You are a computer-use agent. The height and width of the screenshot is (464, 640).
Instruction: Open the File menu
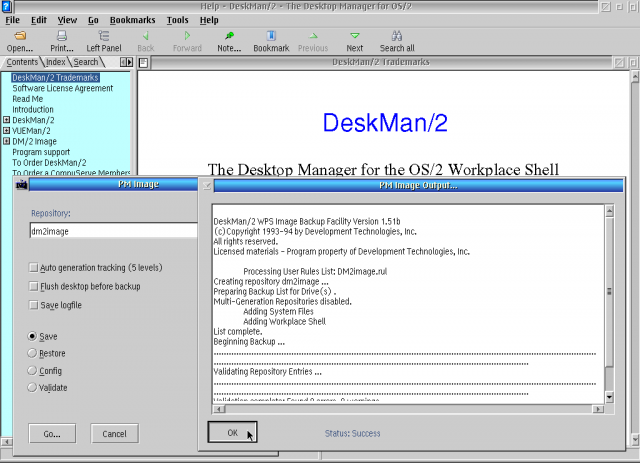point(12,20)
